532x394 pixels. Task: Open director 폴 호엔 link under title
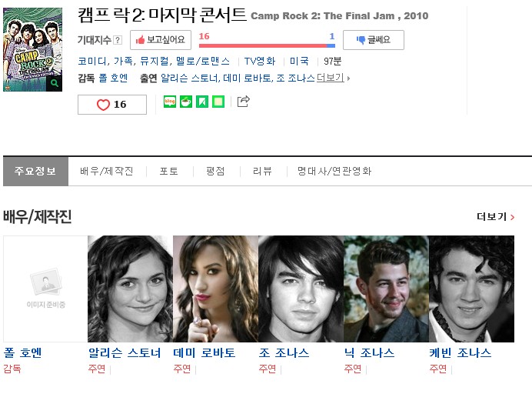pos(113,78)
